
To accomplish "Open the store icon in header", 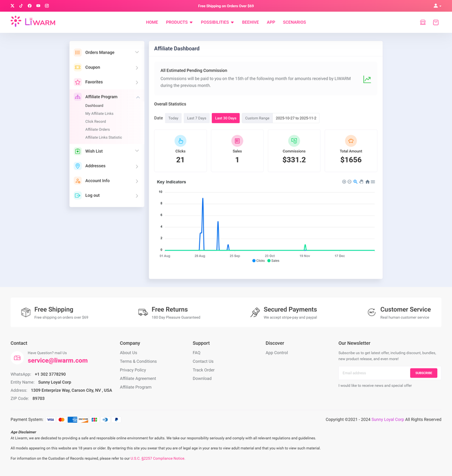I will pos(423,22).
